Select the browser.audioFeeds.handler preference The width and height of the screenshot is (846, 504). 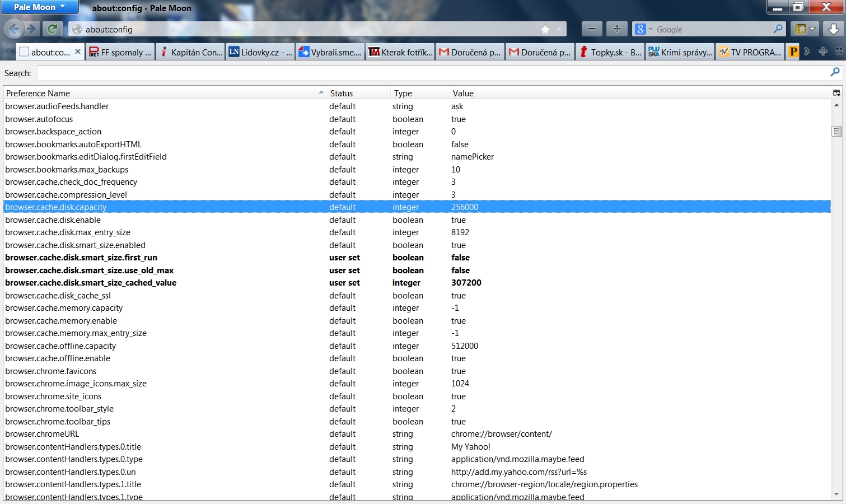coord(417,106)
